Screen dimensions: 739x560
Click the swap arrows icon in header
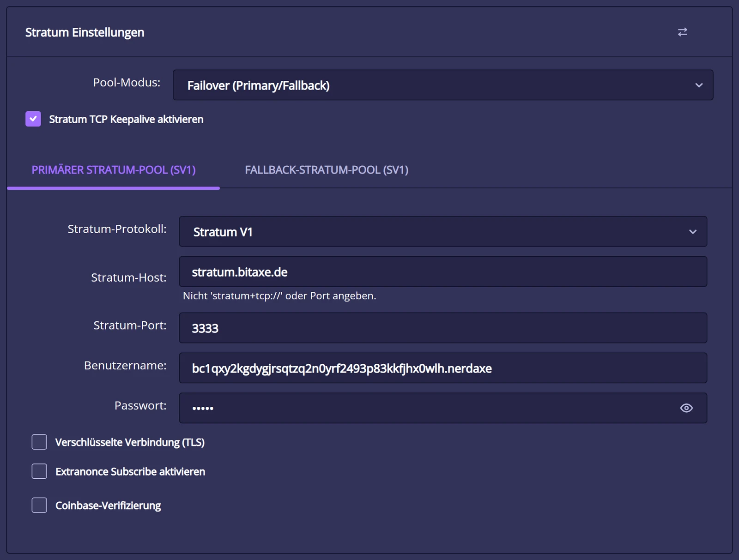click(682, 32)
